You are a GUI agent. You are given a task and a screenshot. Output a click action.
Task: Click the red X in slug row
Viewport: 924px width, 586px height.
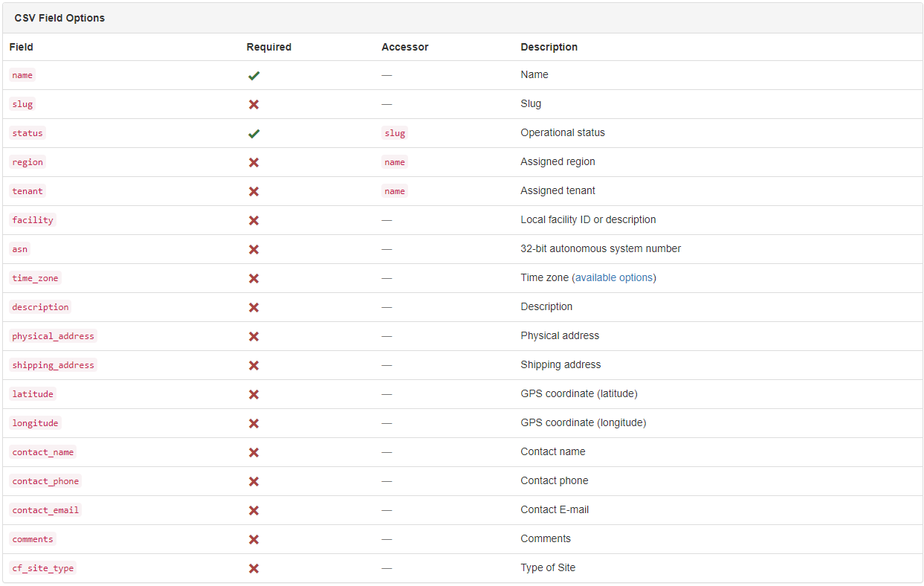[x=253, y=105]
